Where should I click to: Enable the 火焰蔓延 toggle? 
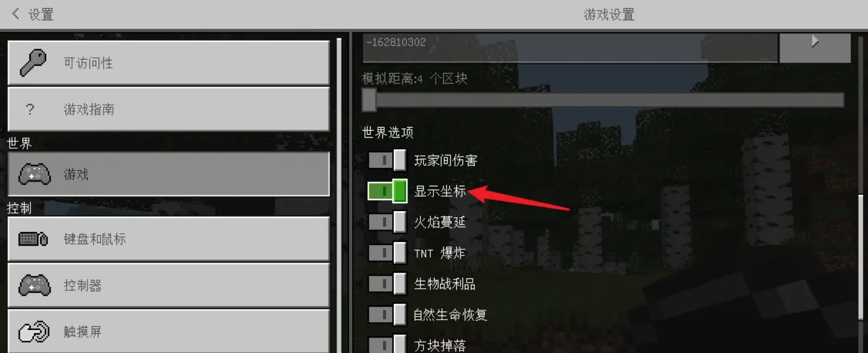pos(387,222)
